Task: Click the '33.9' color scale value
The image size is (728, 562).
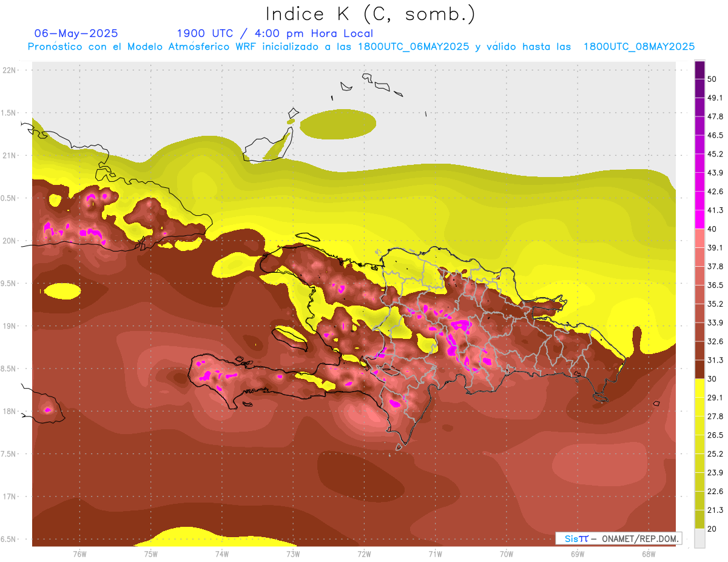Action: pyautogui.click(x=716, y=323)
